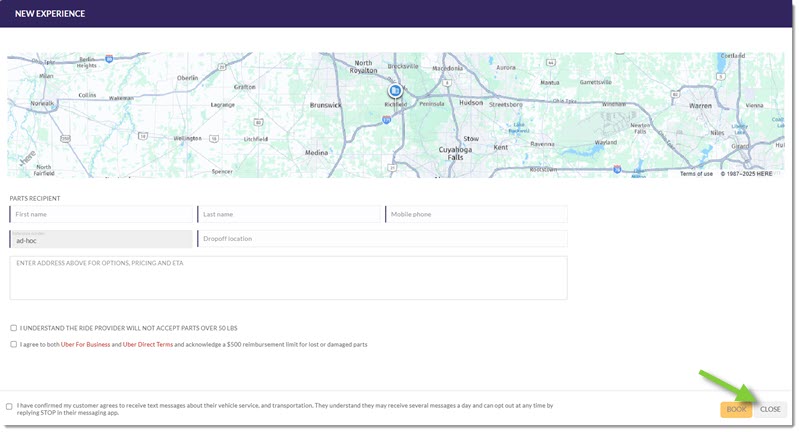Click the Wellington label on the map
The width and height of the screenshot is (799, 432).
pos(188,138)
